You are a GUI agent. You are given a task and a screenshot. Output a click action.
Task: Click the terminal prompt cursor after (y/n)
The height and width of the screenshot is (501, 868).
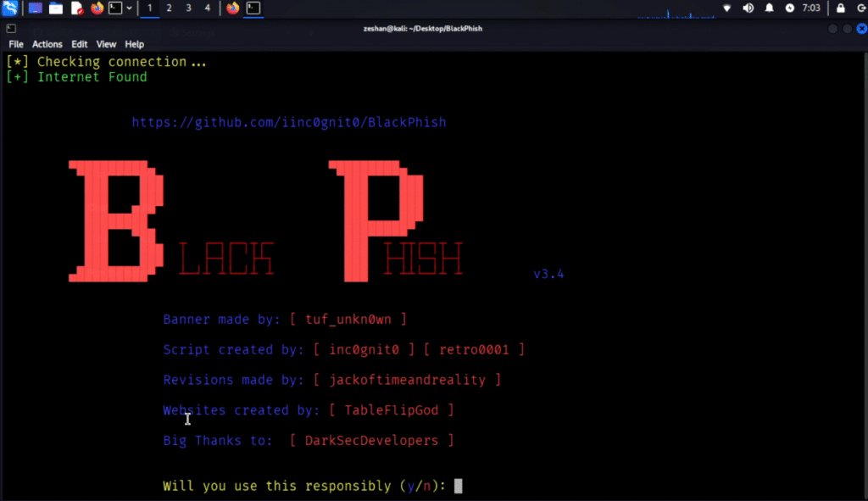(459, 486)
